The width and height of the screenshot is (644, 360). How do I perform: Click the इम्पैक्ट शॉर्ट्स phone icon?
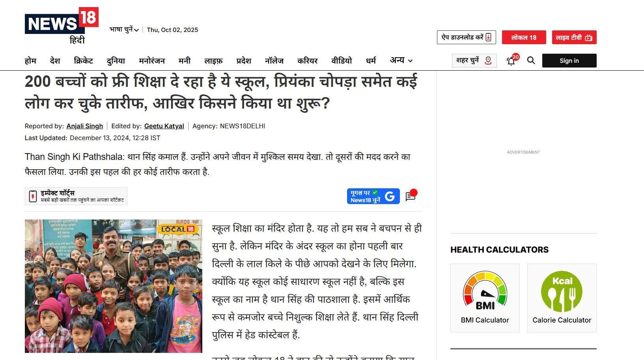tap(32, 196)
